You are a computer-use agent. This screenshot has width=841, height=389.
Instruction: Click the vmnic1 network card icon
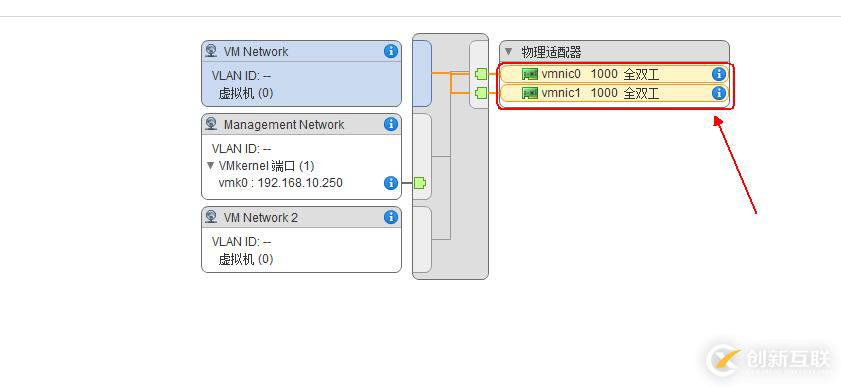tap(529, 93)
